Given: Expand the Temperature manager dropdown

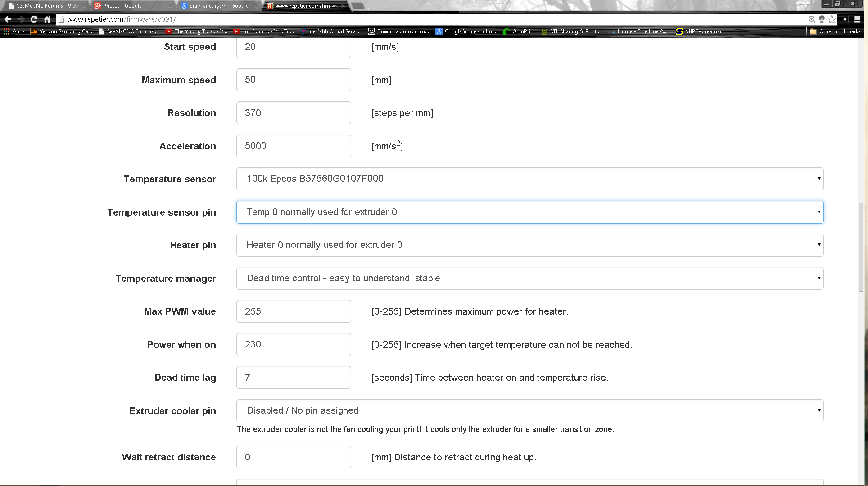Looking at the screenshot, I should (529, 278).
